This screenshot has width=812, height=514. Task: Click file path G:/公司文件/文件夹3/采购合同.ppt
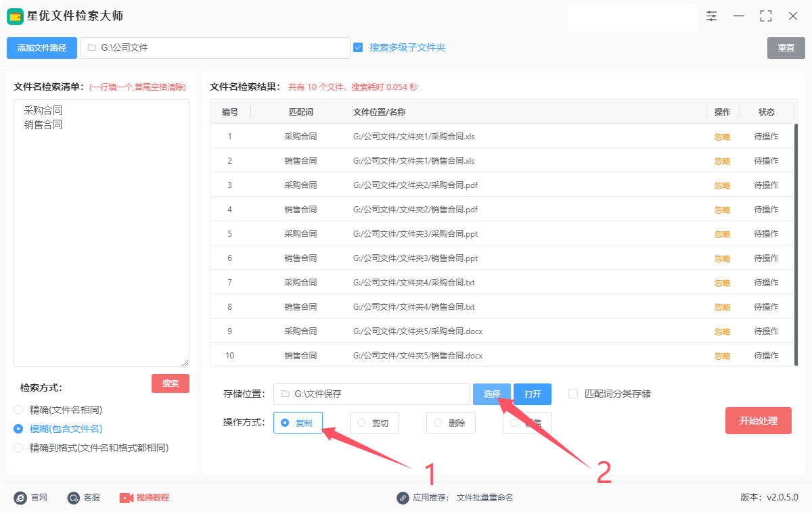(415, 234)
